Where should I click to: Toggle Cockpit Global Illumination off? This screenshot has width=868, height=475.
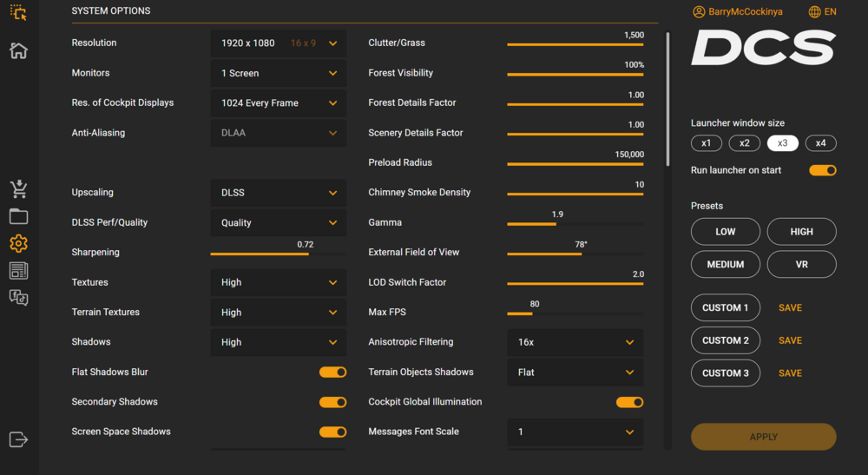pos(629,402)
